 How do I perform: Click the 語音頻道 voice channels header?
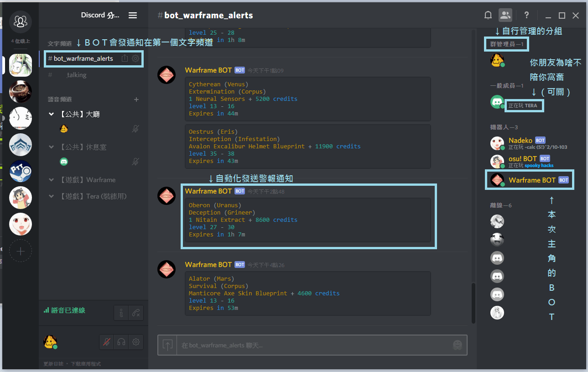(x=60, y=99)
